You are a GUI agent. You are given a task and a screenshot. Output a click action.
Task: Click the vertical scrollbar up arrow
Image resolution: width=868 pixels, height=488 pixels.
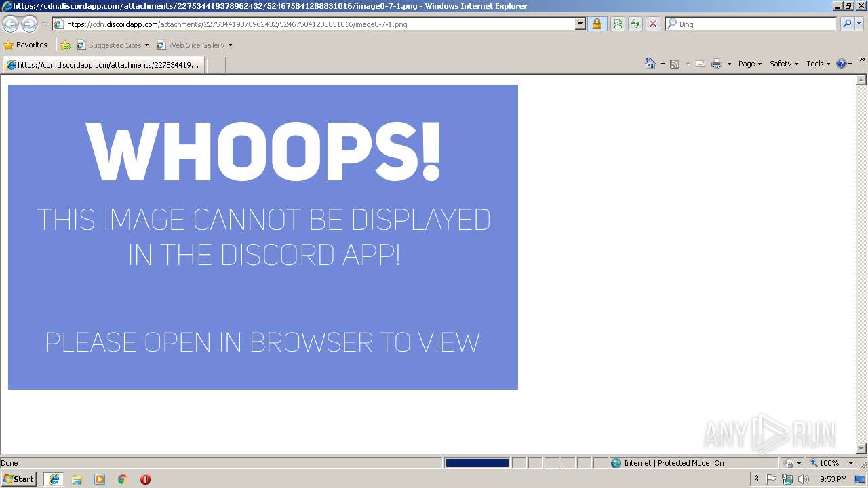pyautogui.click(x=861, y=80)
